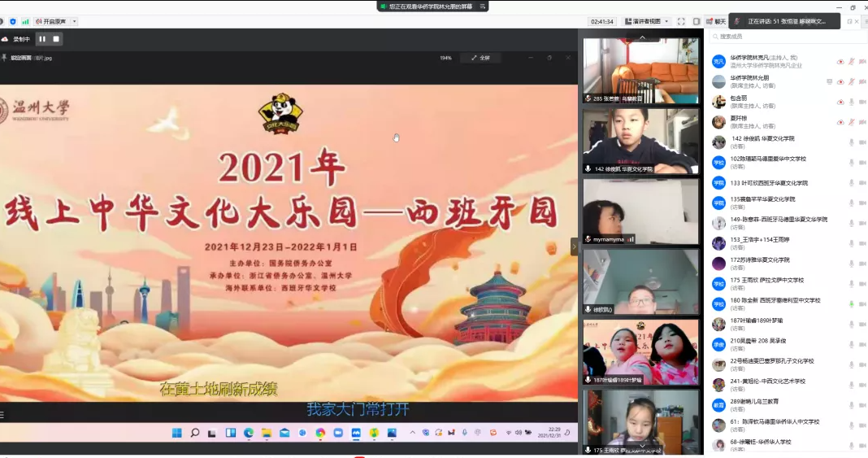Click the microphone icon for 172苏诗雅
Image resolution: width=868 pixels, height=458 pixels.
tap(852, 264)
